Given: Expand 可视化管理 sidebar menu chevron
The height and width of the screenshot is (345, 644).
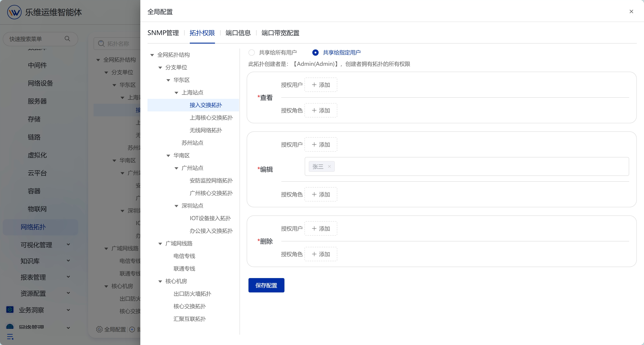Looking at the screenshot, I should (x=68, y=244).
